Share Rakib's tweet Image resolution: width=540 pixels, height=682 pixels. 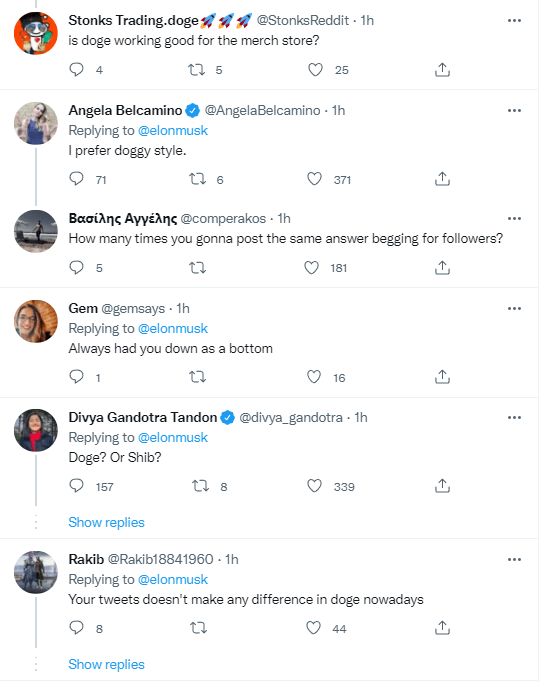click(442, 628)
